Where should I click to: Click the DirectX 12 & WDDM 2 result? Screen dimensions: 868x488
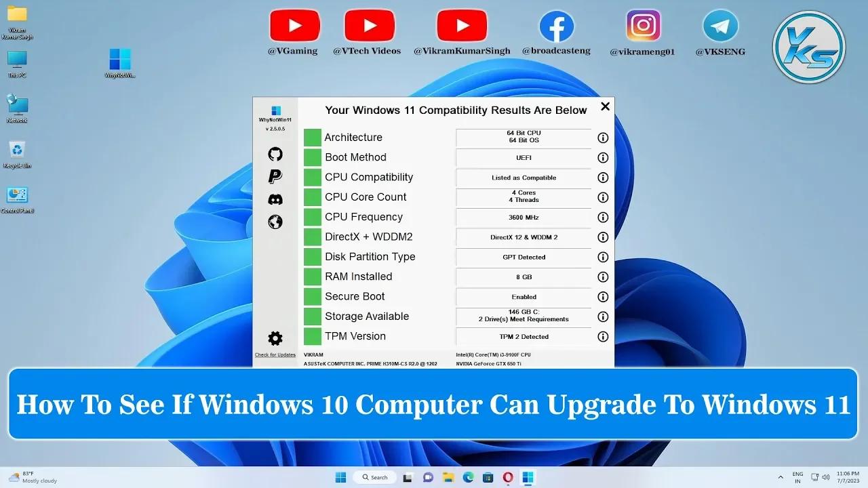(x=524, y=237)
